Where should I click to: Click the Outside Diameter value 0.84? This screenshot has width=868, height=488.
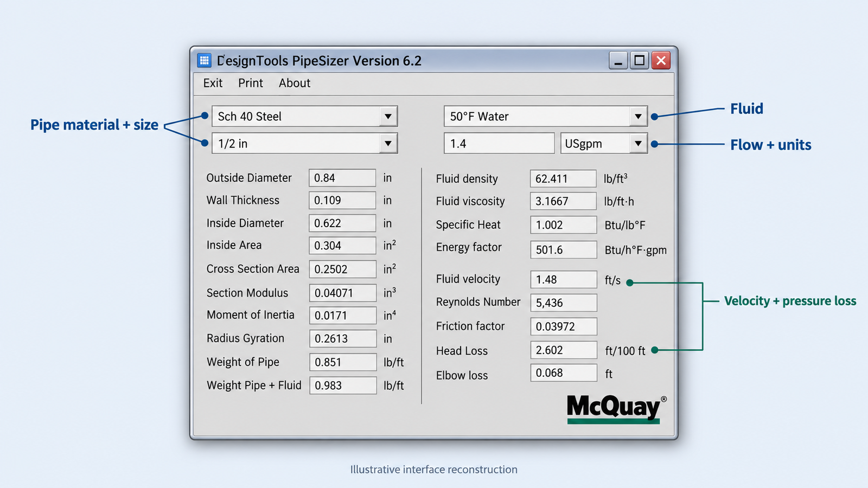(x=342, y=178)
